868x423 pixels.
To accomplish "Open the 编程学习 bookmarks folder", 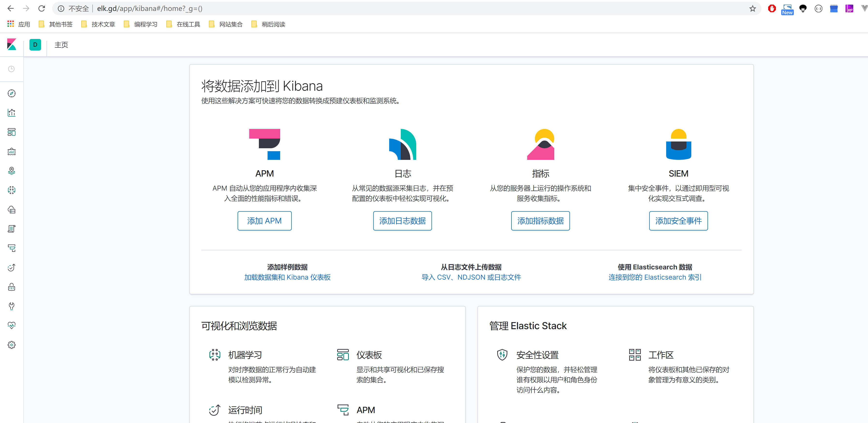I will (x=140, y=24).
